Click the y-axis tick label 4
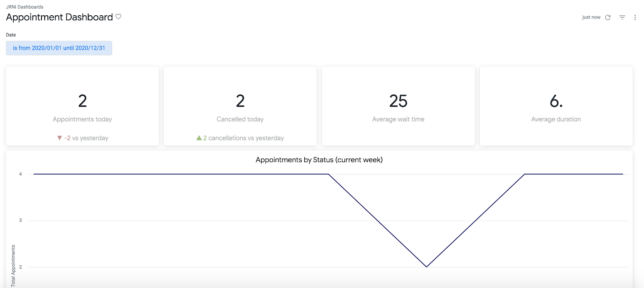 click(x=21, y=174)
